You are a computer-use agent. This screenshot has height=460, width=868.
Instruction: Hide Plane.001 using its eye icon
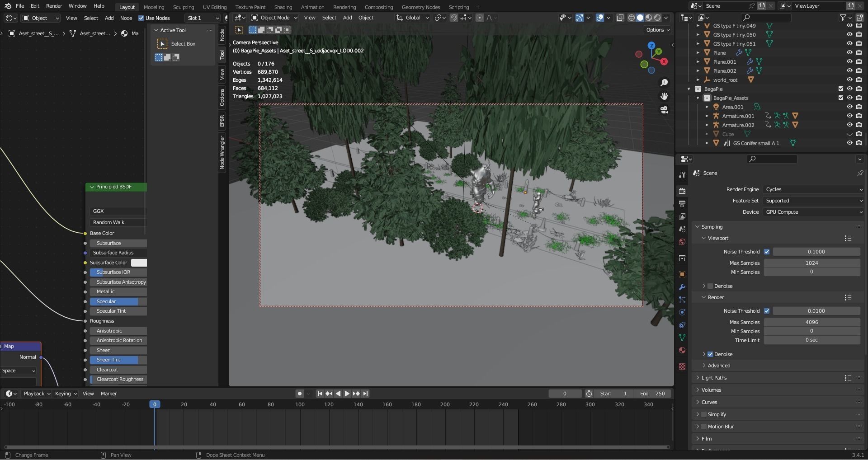click(849, 62)
